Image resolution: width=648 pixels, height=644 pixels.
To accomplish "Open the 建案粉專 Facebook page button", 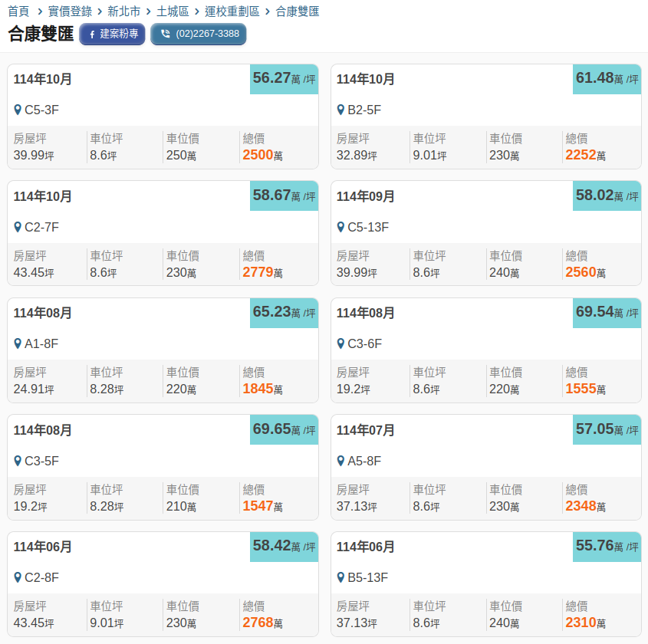I will (112, 34).
